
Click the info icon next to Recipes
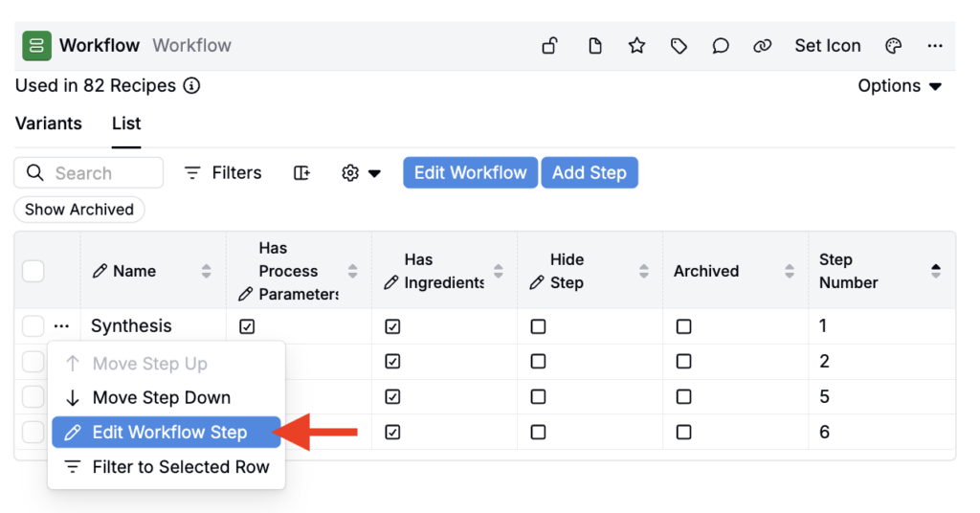[191, 85]
